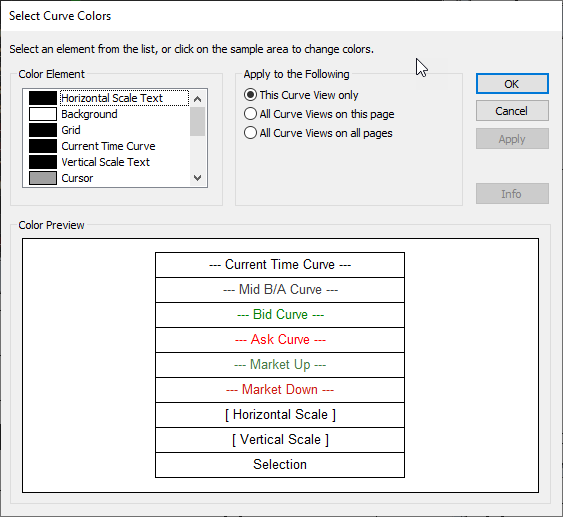563x517 pixels.
Task: Select the Market Up preview sample
Action: coord(280,365)
